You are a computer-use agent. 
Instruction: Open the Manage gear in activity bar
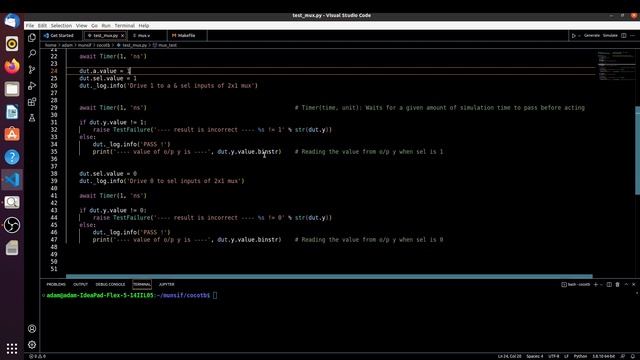point(32,345)
